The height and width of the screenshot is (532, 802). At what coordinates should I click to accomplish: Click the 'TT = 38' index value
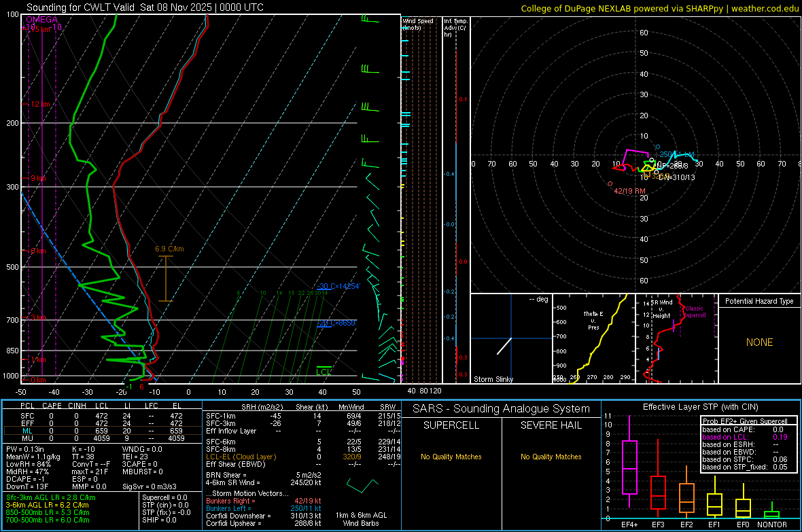coord(83,457)
